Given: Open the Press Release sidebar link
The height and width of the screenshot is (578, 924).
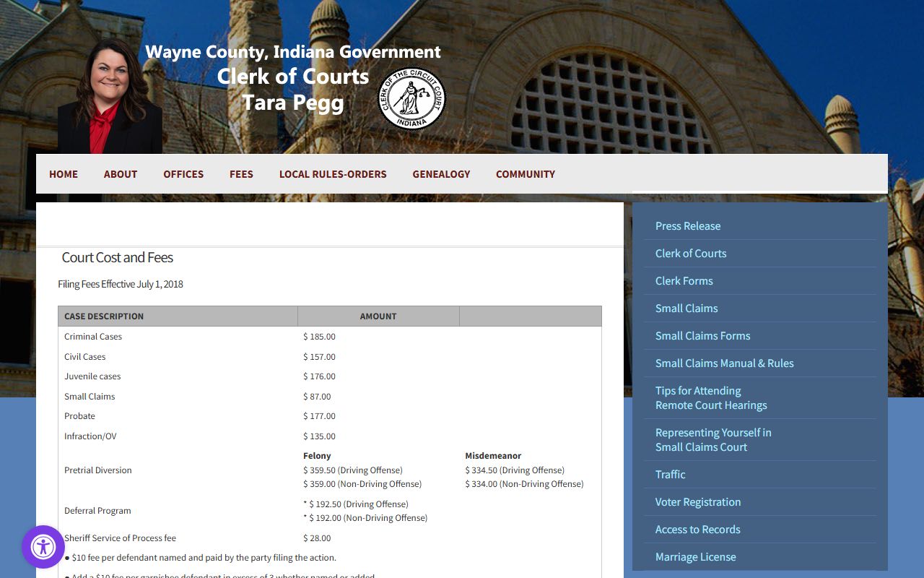Looking at the screenshot, I should point(688,226).
